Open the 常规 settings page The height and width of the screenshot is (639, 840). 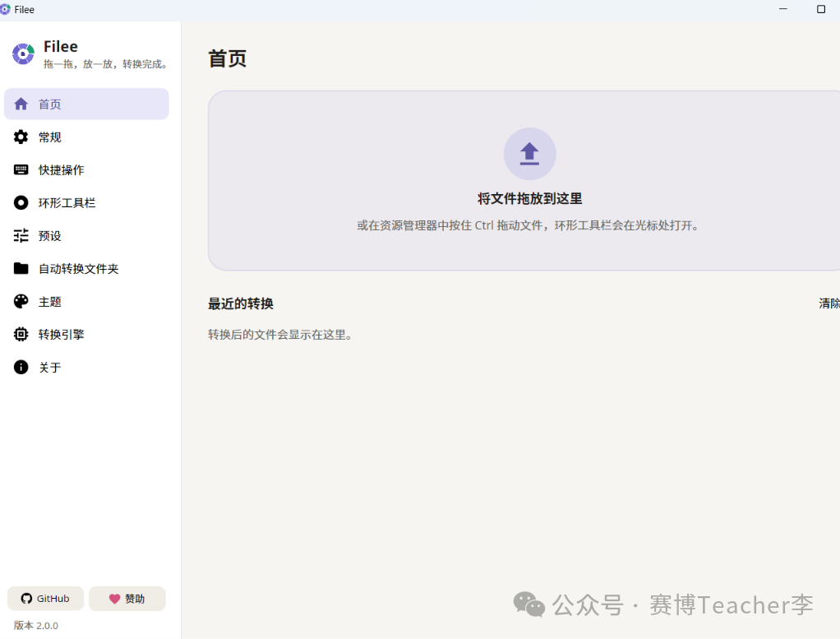86,137
